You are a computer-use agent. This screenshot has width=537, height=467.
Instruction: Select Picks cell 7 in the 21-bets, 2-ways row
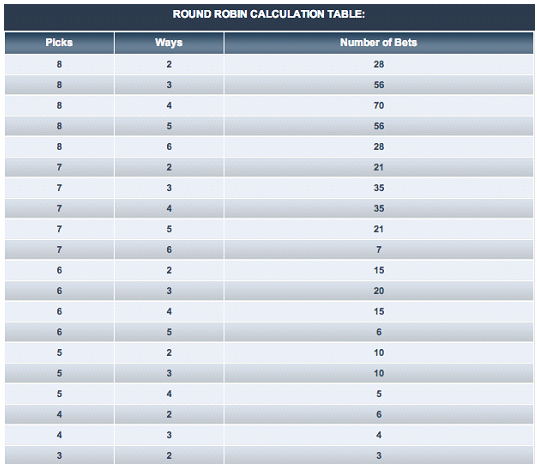pos(59,167)
